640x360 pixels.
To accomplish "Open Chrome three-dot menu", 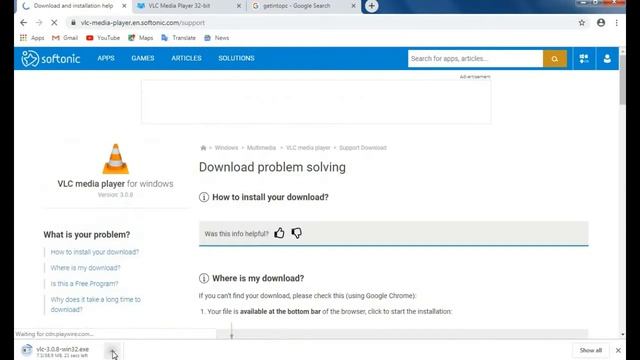I will [617, 23].
